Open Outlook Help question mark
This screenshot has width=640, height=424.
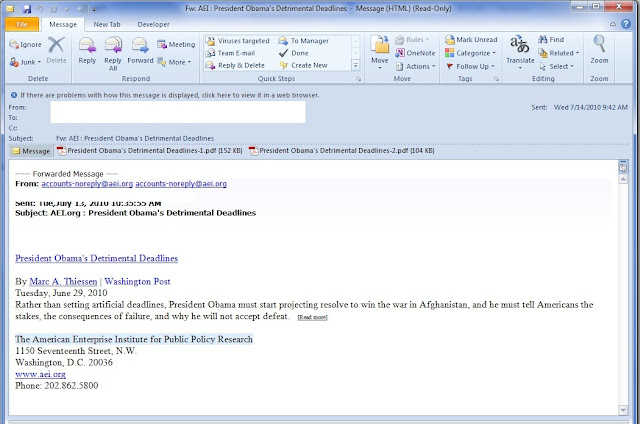coord(626,24)
